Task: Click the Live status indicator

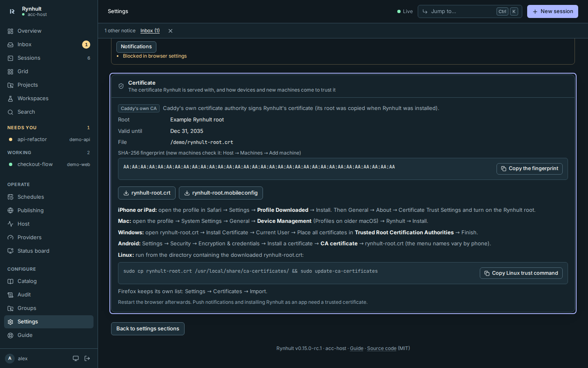Action: point(405,11)
